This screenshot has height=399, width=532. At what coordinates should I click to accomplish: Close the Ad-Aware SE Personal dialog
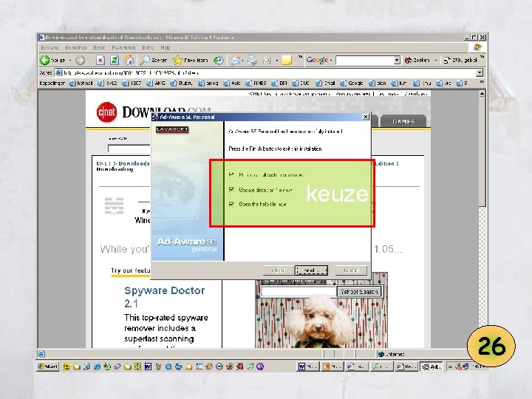(366, 117)
